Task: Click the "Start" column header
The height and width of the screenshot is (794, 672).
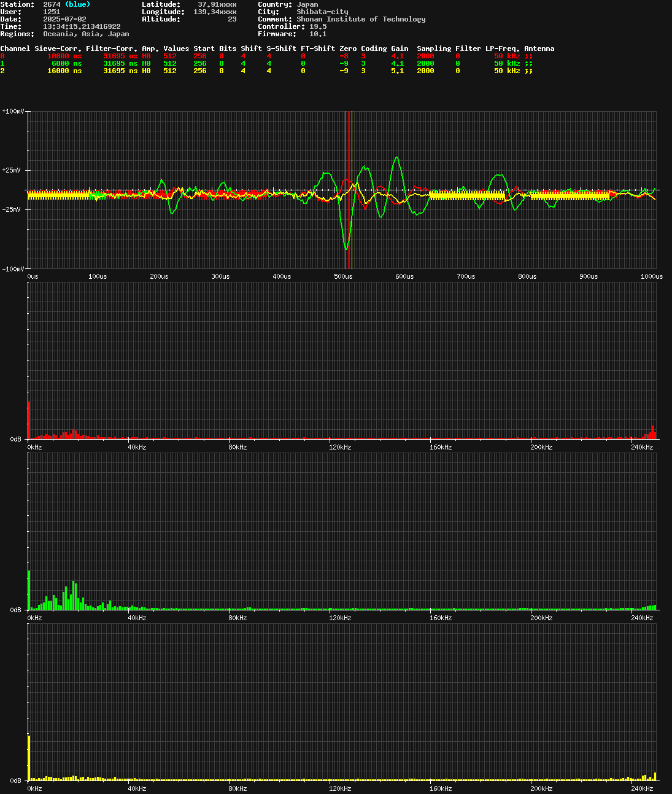Action: [x=204, y=49]
